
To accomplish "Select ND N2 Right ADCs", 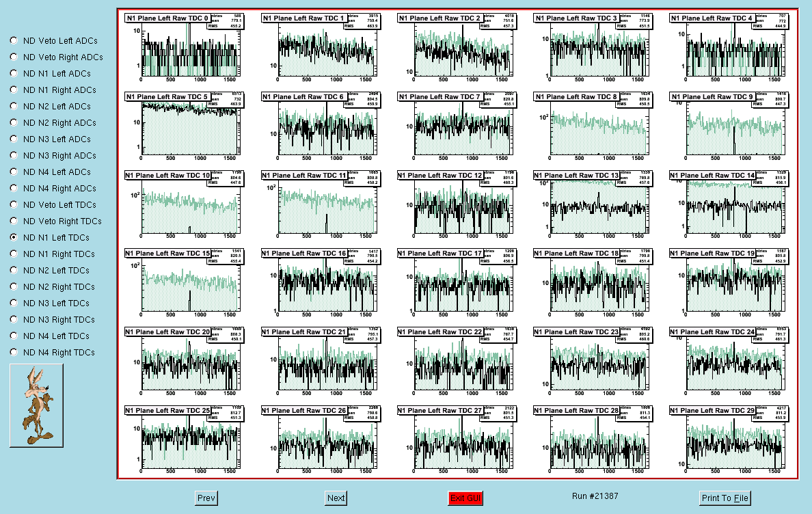I will pos(14,122).
